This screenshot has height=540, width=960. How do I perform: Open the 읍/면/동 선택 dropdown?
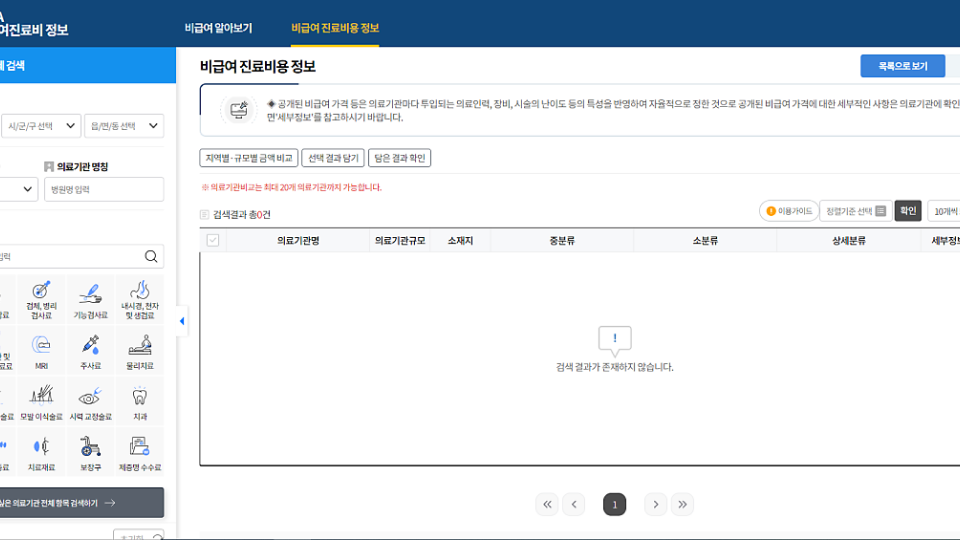[x=124, y=126]
